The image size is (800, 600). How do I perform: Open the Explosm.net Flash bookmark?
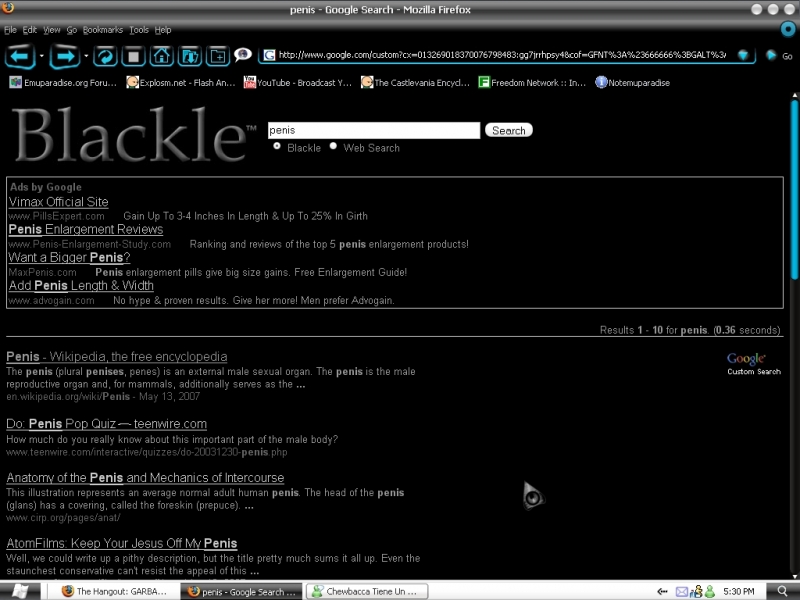(181, 83)
